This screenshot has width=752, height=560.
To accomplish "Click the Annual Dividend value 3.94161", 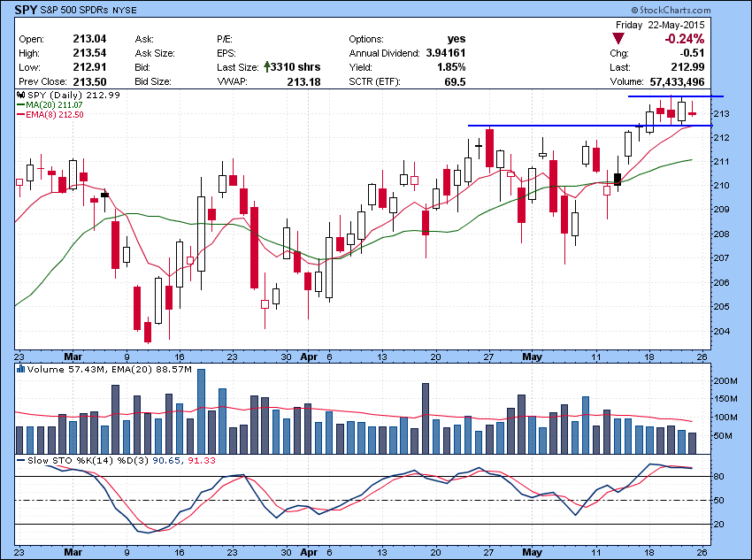I will (446, 53).
